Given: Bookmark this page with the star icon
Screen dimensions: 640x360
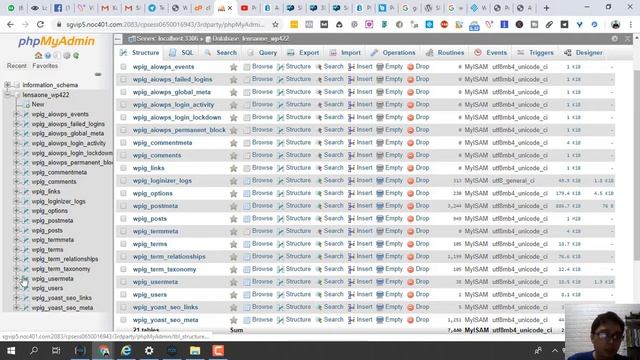Looking at the screenshot, I should (x=276, y=24).
